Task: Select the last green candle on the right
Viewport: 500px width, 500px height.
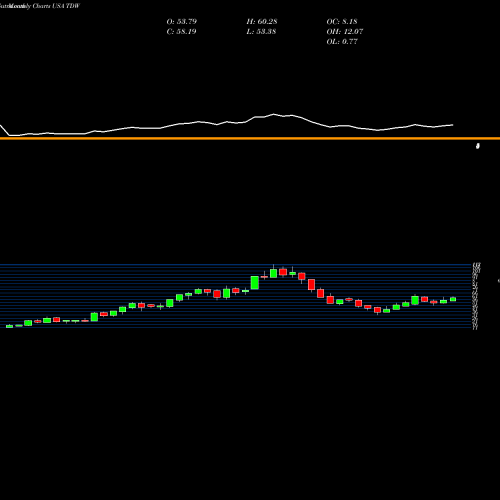Action: point(453,299)
